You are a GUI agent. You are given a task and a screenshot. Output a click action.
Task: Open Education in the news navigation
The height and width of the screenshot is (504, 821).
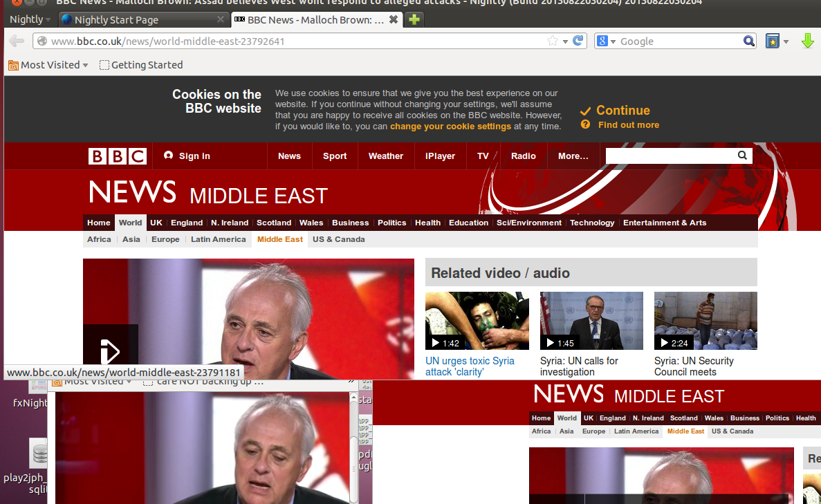[x=468, y=223]
